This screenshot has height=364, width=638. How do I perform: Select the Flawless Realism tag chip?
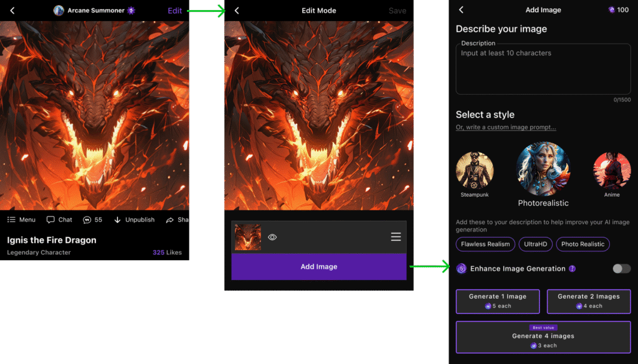click(x=485, y=244)
